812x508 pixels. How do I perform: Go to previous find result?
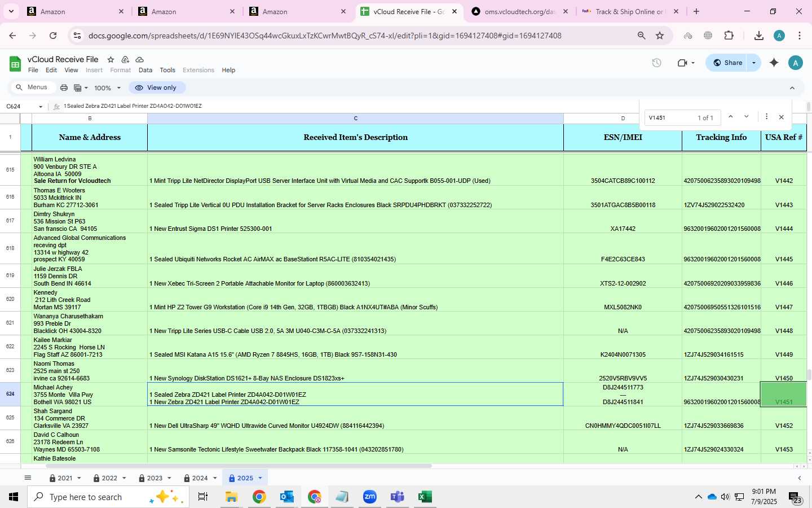tap(731, 117)
